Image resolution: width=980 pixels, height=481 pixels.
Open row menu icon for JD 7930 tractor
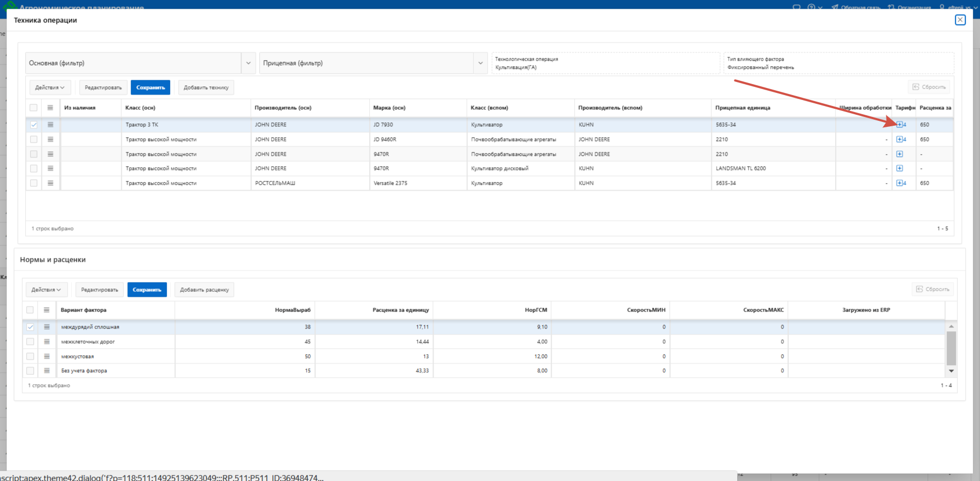(50, 125)
